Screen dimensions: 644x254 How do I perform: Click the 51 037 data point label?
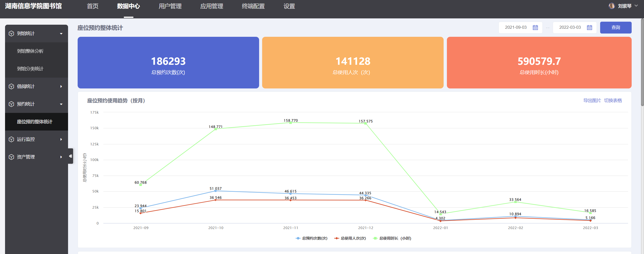click(216, 188)
